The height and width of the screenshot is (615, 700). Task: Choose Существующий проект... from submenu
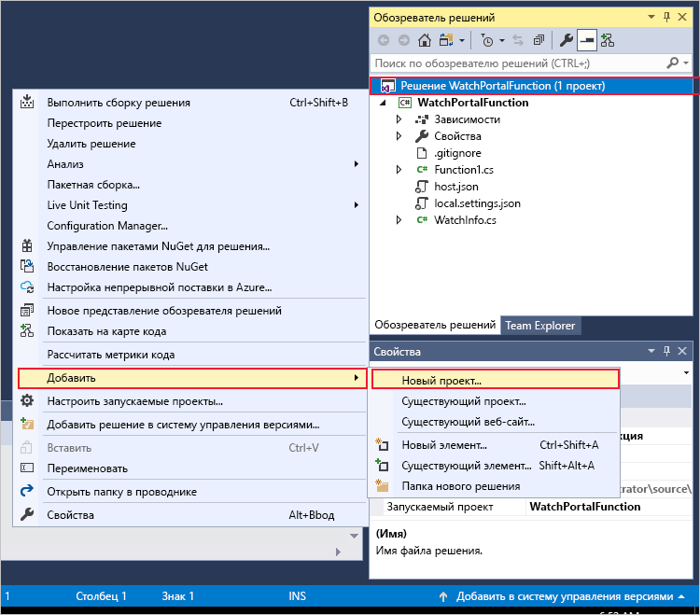pos(494,401)
